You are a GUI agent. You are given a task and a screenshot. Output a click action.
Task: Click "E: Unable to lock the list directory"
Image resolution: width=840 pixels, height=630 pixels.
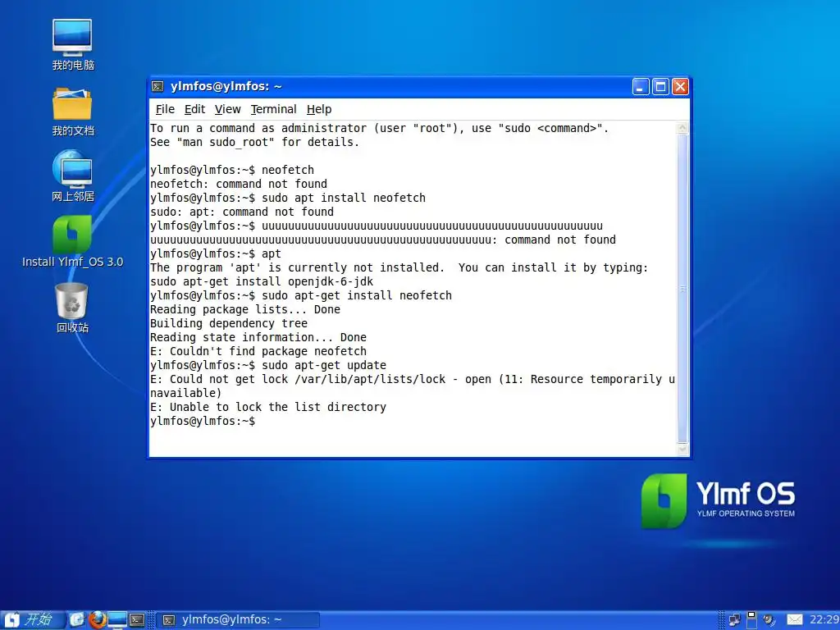pos(268,407)
